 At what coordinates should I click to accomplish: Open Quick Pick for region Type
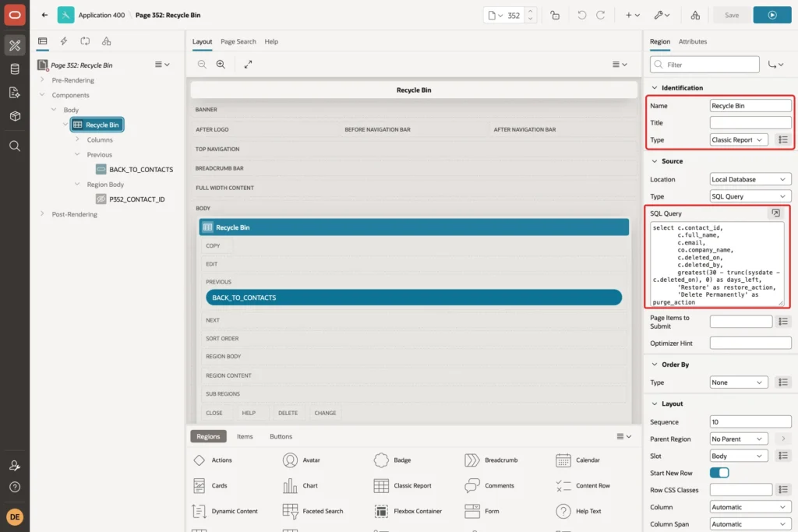783,139
